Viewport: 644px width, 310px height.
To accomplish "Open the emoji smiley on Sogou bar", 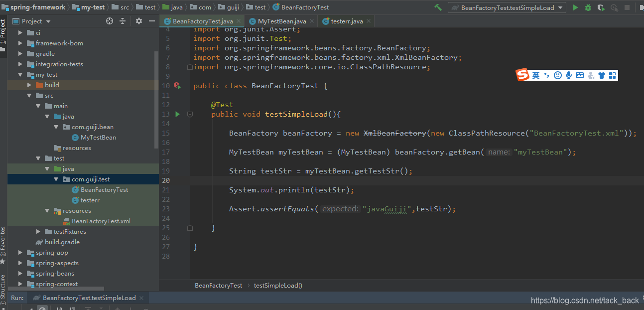I will tap(558, 75).
